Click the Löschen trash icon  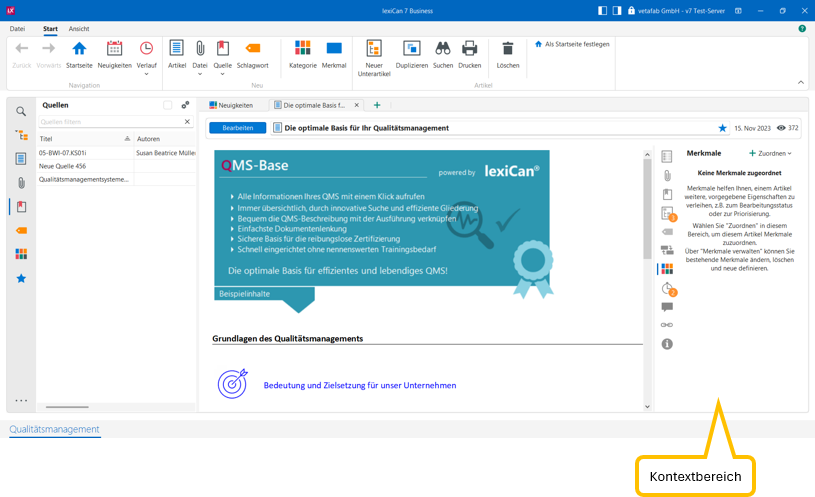[x=508, y=49]
